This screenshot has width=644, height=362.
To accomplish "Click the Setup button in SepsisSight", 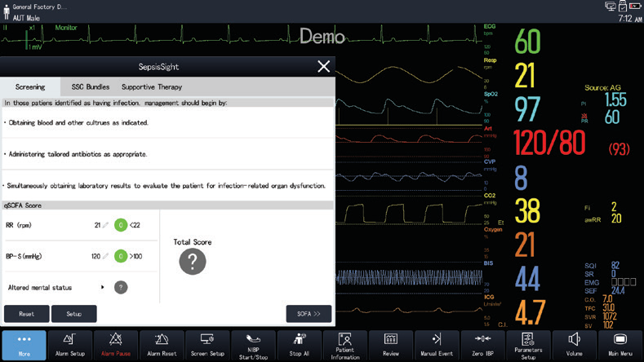I will 74,313.
